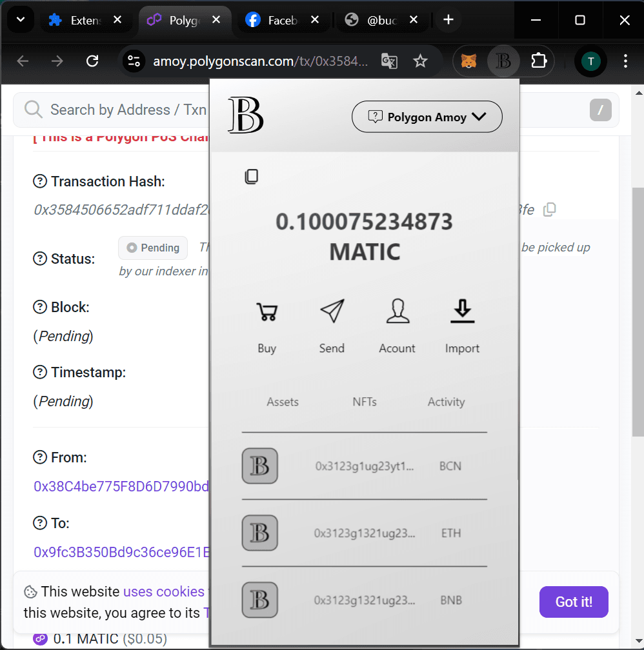Viewport: 644px width, 650px height.
Task: Switch to the Assets tab
Action: 283,402
